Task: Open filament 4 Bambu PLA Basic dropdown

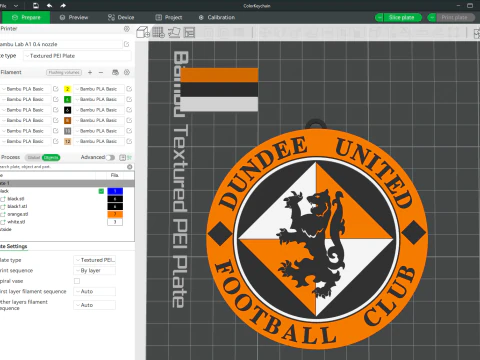Action: pos(99,99)
